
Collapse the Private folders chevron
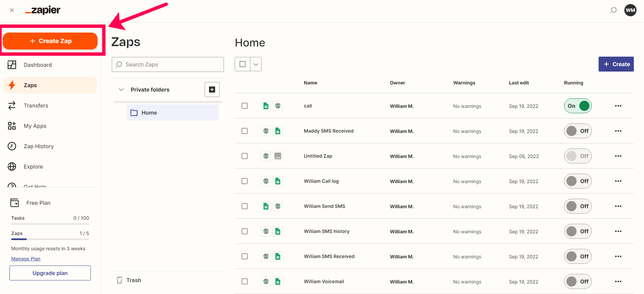pyautogui.click(x=121, y=90)
